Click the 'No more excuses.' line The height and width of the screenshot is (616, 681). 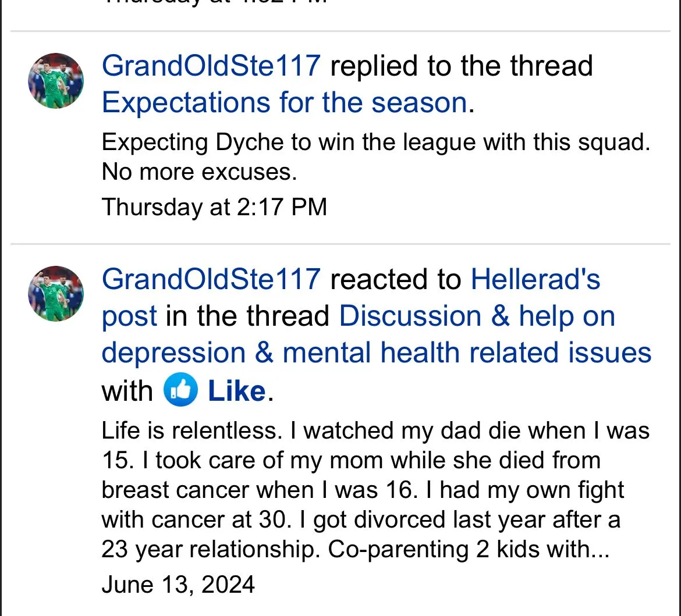(199, 172)
